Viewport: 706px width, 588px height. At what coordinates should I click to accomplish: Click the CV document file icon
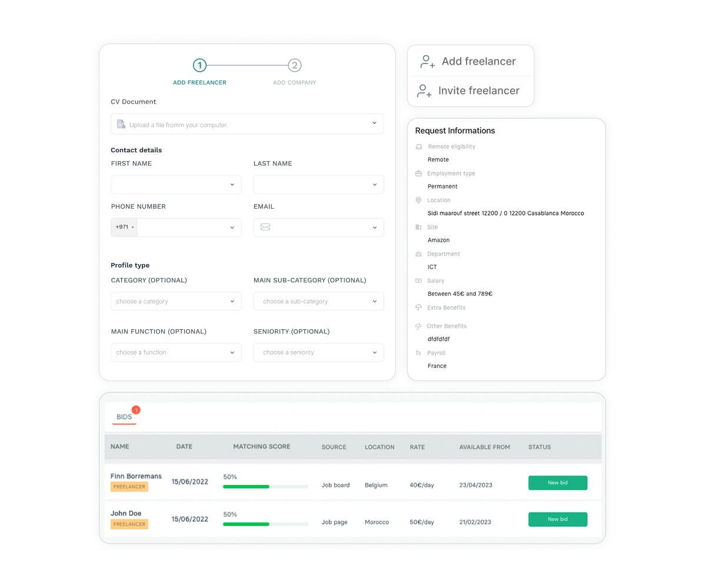pos(121,124)
